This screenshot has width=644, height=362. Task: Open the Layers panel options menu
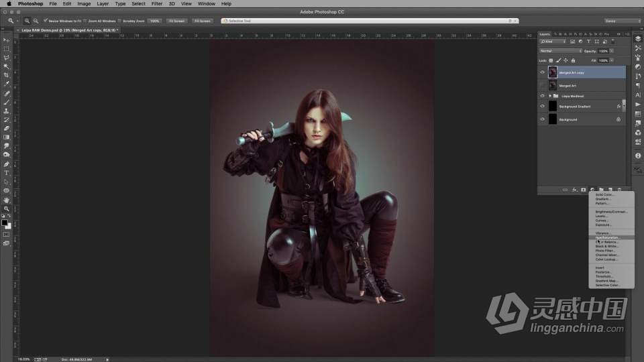pos(627,34)
